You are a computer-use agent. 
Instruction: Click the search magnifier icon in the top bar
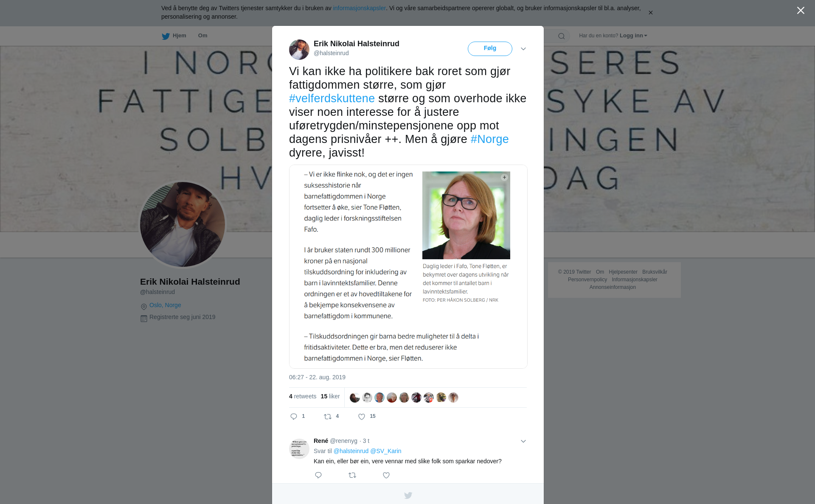[562, 36]
